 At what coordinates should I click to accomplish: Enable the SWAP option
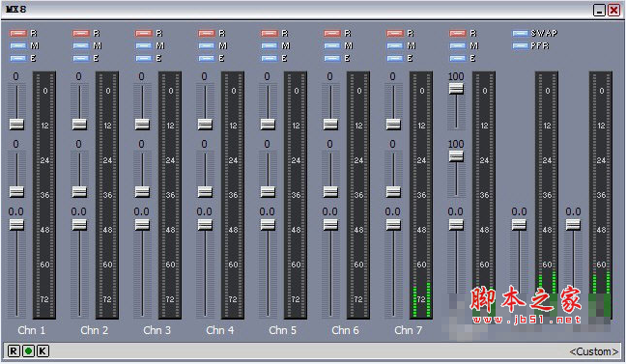click(521, 33)
